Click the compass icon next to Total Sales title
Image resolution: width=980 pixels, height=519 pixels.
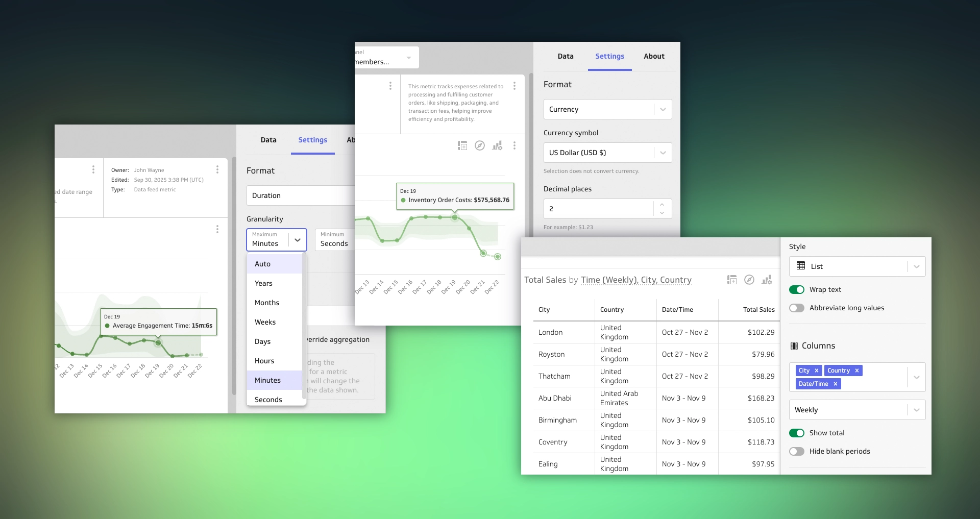coord(749,280)
